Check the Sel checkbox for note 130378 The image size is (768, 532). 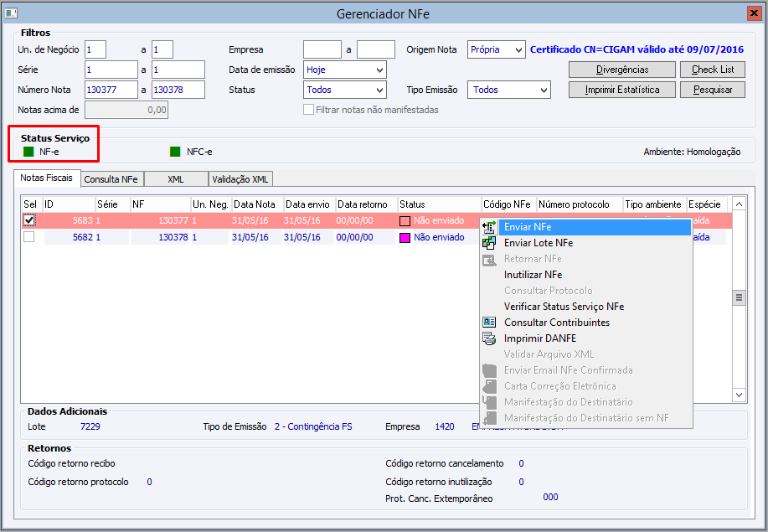point(29,237)
